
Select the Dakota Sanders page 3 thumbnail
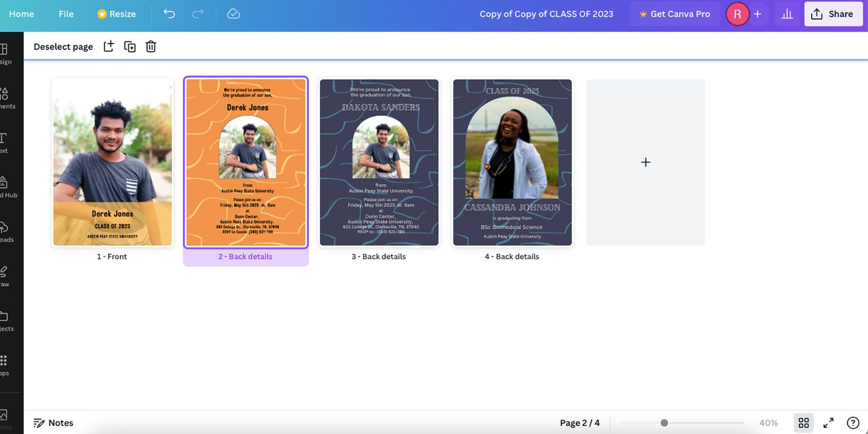click(379, 162)
